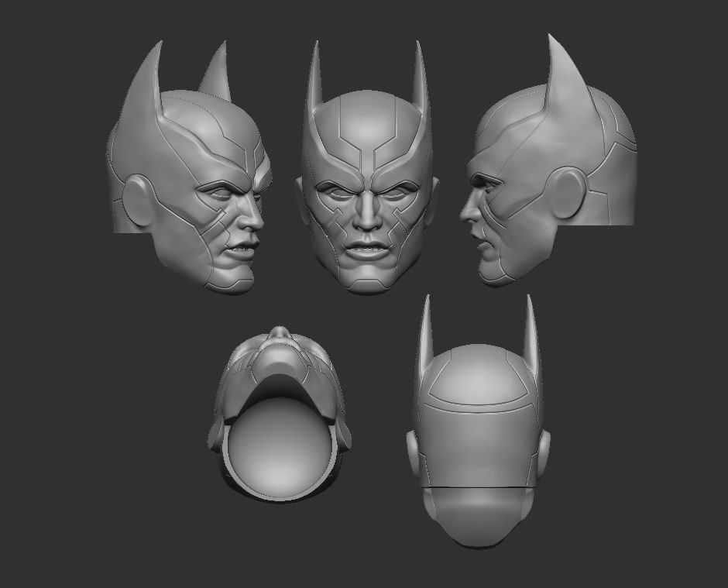Image resolution: width=728 pixels, height=588 pixels.
Task: Select the rear view head model
Action: coord(478,421)
